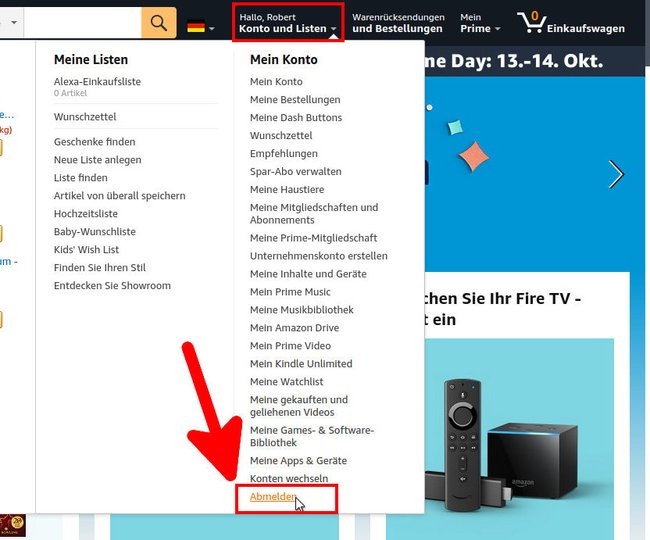Screen dimensions: 650x540
Task: Click inside the search input field
Action: [82, 23]
